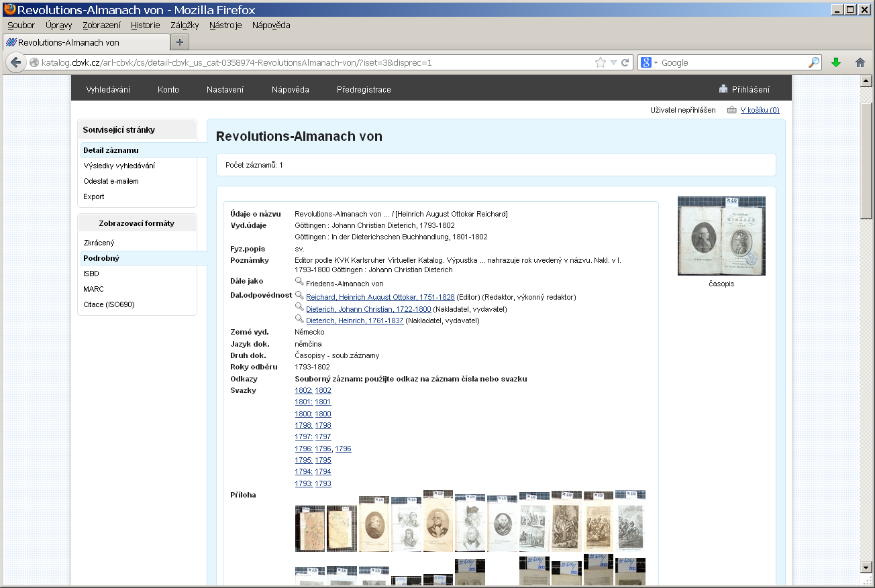Open author link Reichard, Heinrich August Ottokar
This screenshot has width=875, height=588.
pos(380,297)
